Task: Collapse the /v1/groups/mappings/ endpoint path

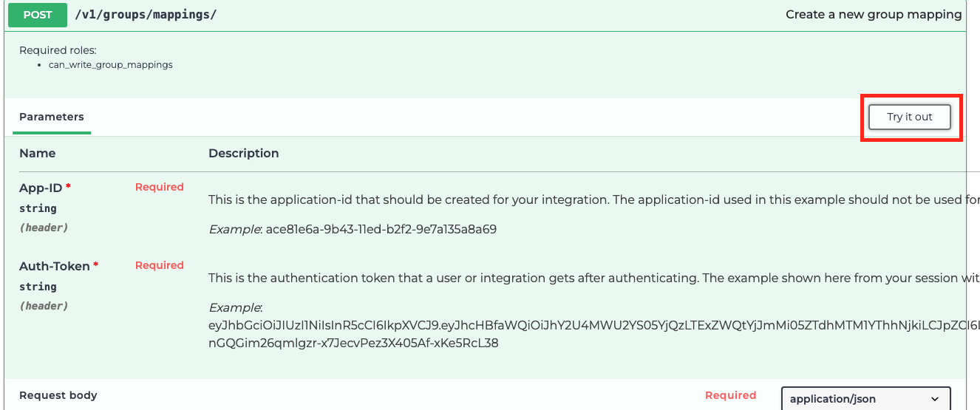Action: tap(146, 15)
